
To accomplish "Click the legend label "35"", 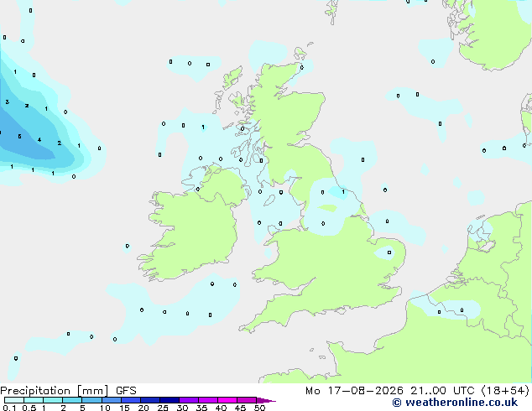I will click(x=201, y=408).
